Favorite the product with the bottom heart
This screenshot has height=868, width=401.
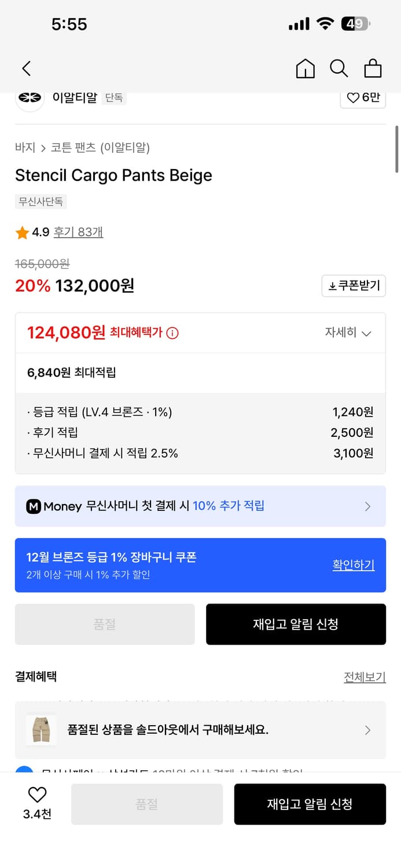(36, 797)
